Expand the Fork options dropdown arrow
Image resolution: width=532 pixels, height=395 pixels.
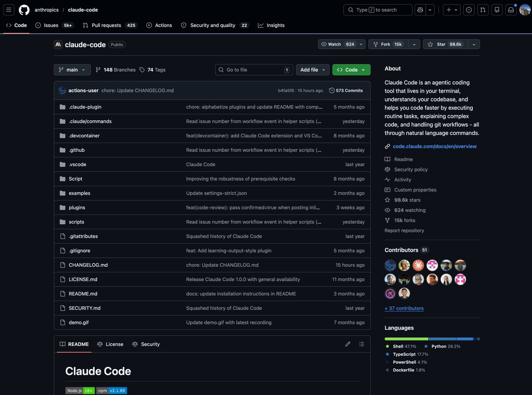(x=414, y=44)
